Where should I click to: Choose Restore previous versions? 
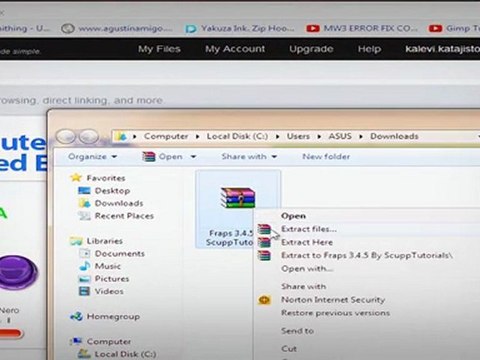click(335, 313)
